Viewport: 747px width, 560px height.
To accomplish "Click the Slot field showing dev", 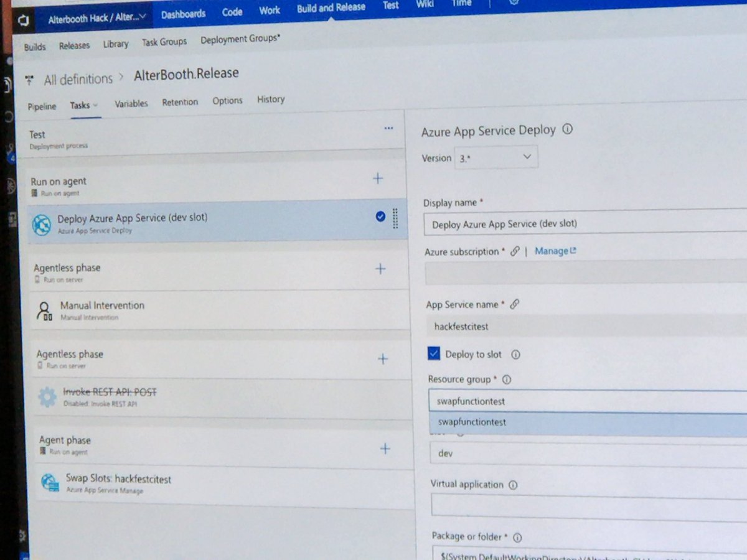I will pyautogui.click(x=589, y=454).
